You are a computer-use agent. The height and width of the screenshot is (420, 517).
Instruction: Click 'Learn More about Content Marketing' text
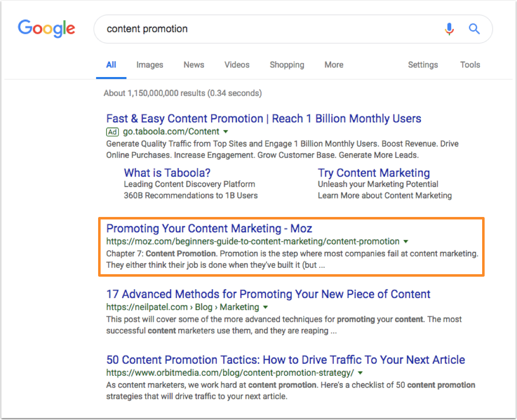click(x=385, y=196)
